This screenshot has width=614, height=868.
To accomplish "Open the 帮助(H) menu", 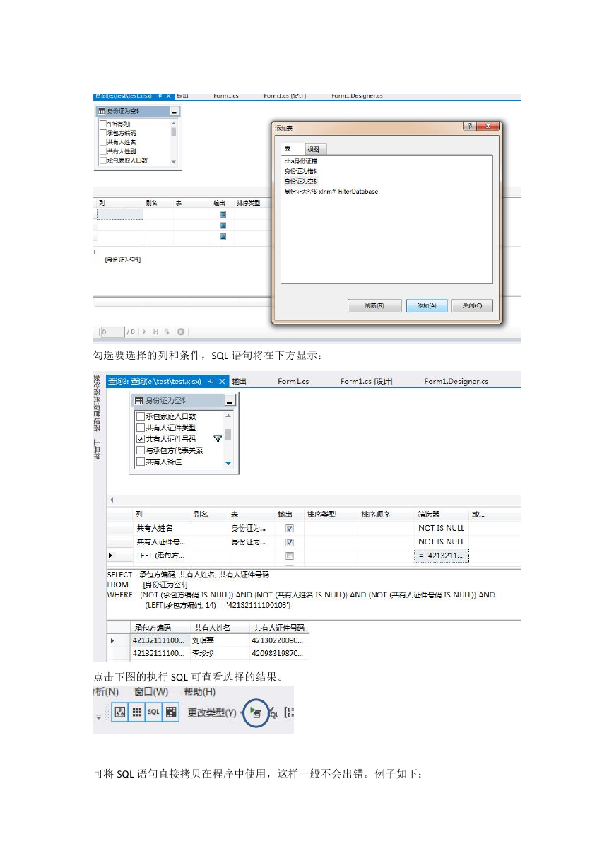I will [x=199, y=691].
